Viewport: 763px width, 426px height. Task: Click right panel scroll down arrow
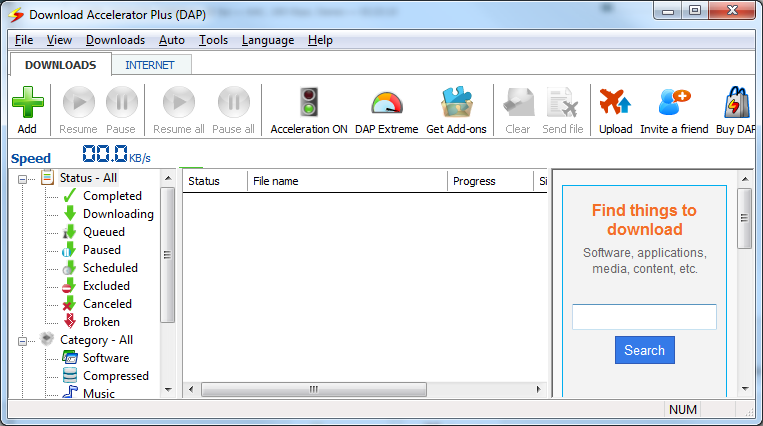[x=745, y=389]
